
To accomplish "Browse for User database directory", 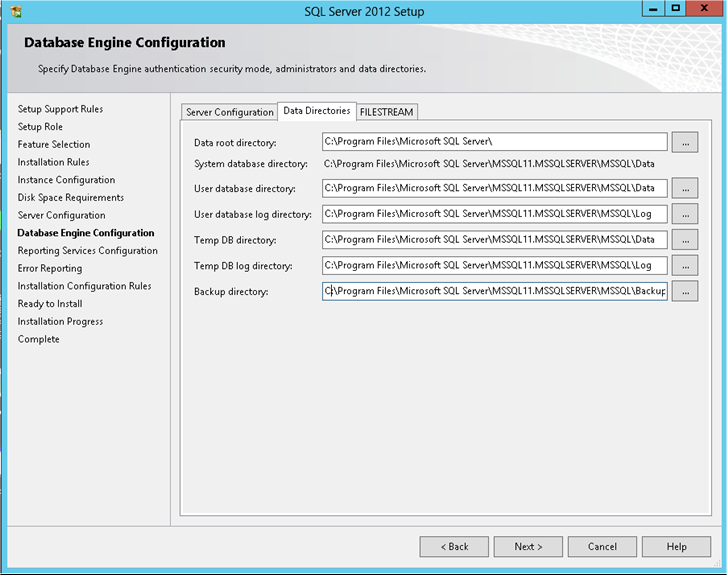I will coord(685,188).
